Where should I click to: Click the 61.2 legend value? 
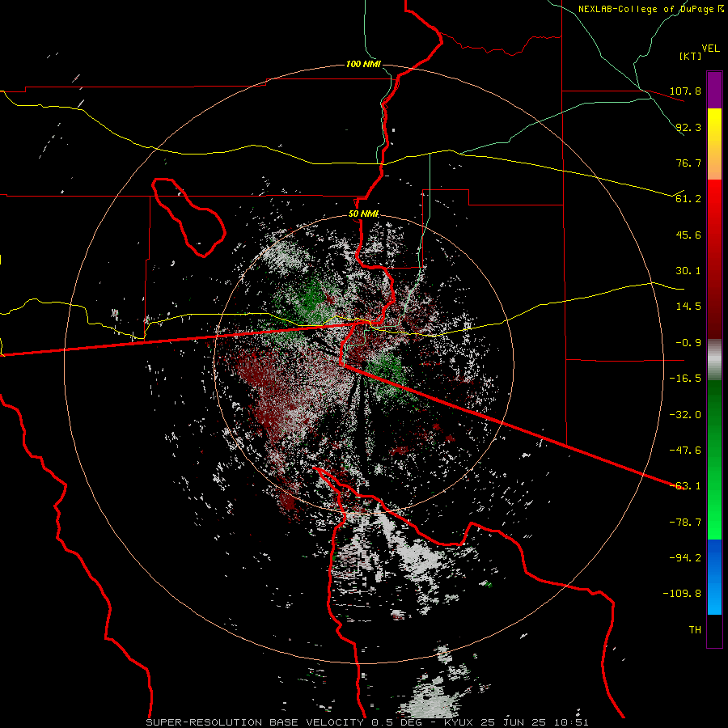(x=688, y=199)
